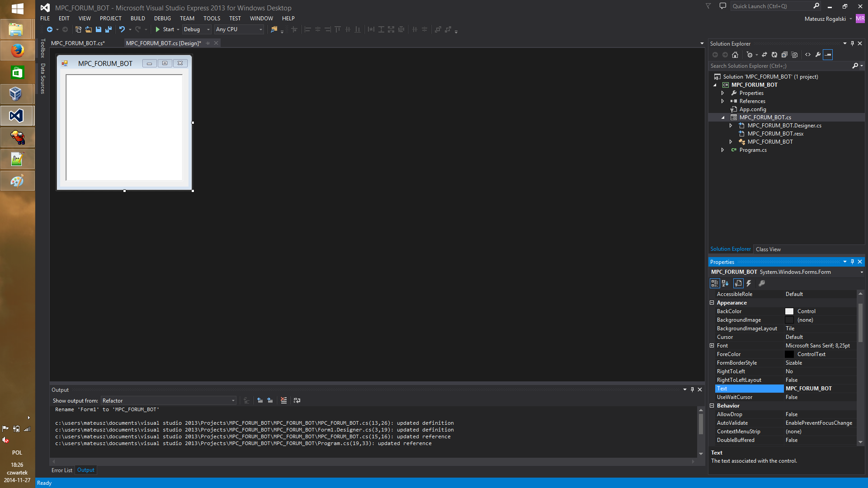Switch to the MPC_FORUM_BOT.cs code tab
868x488 pixels.
(78, 43)
